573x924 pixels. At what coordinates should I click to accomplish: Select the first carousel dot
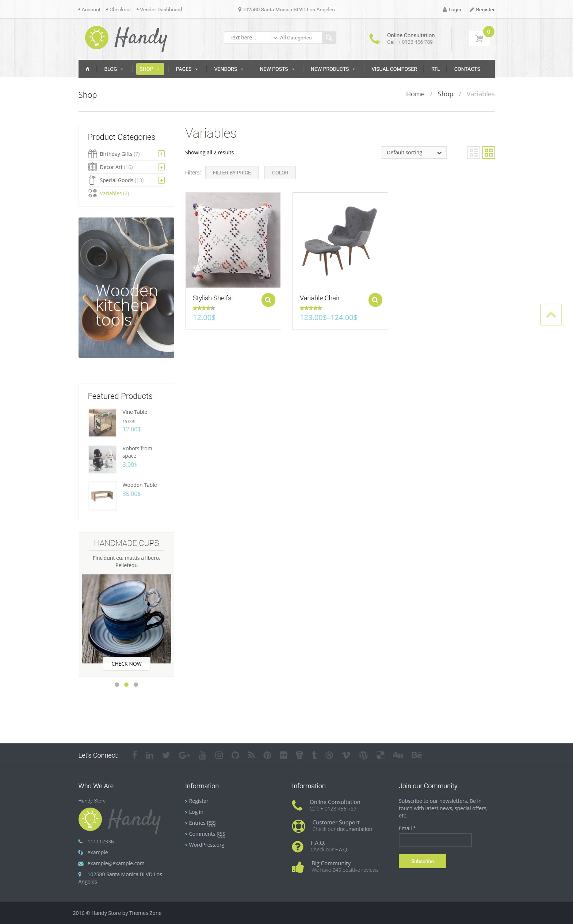tap(117, 684)
